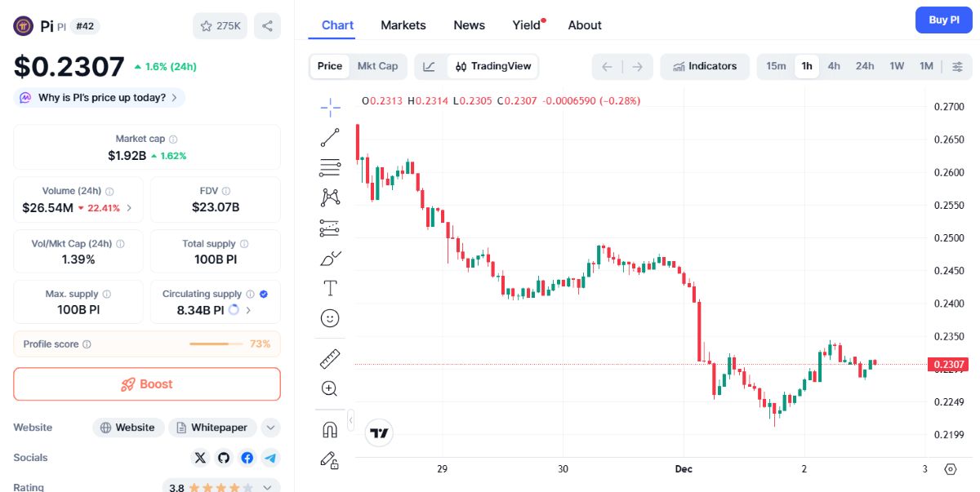Select the crosshair cursor tool
This screenshot has width=980, height=492.
pos(330,107)
